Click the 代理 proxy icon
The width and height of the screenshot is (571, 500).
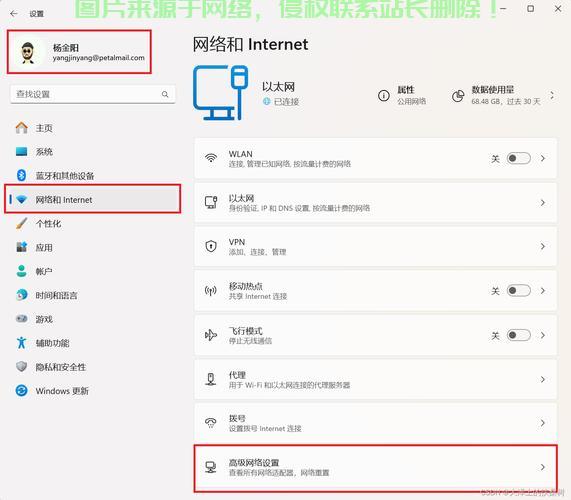211,379
